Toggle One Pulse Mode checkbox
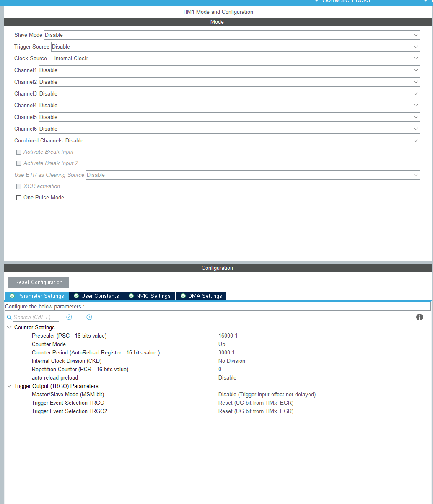 point(19,198)
